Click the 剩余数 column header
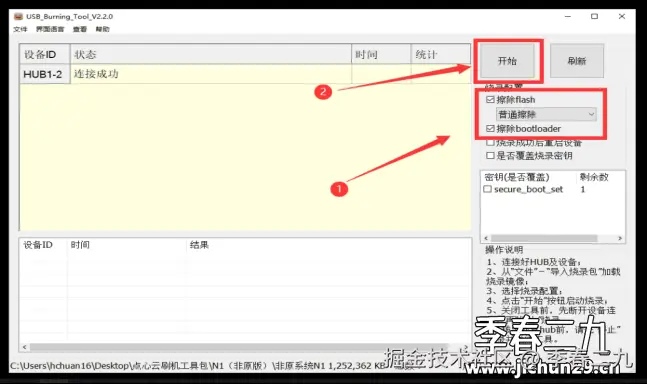647x384 pixels. 600,177
